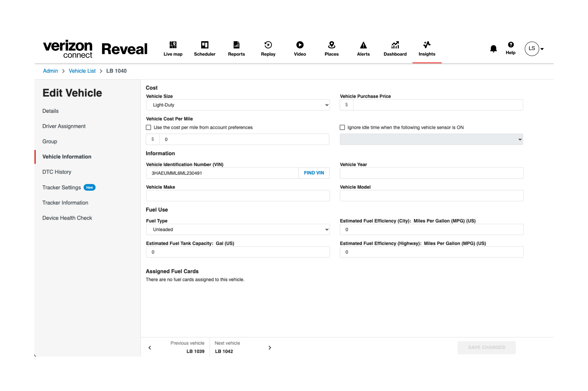Click the FIND VIN button
588x391 pixels.
point(314,173)
